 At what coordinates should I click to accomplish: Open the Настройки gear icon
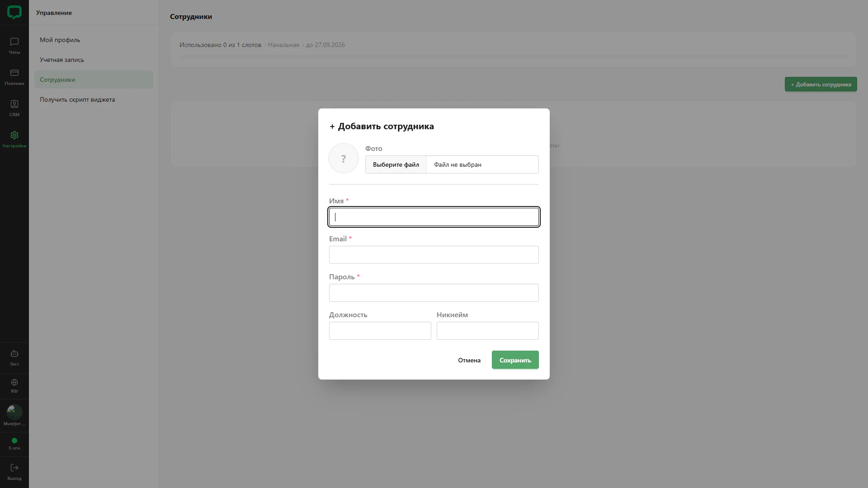[x=14, y=135]
